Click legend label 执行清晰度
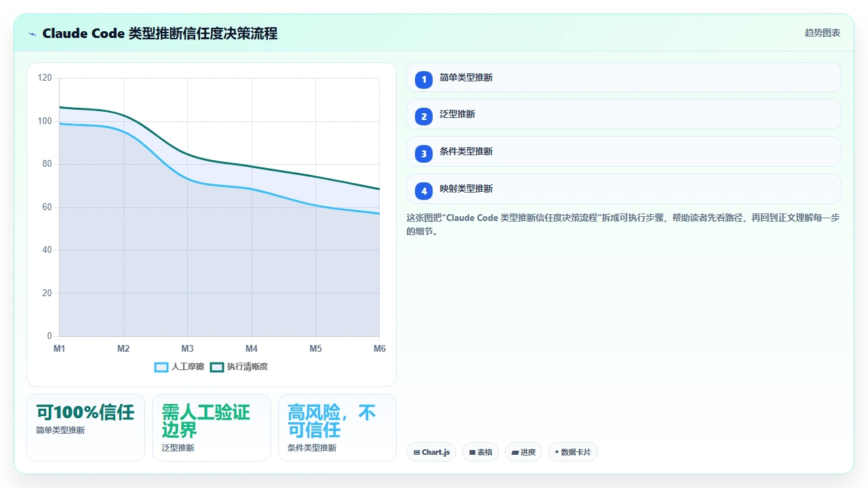This screenshot has height=488, width=868. pyautogui.click(x=248, y=367)
